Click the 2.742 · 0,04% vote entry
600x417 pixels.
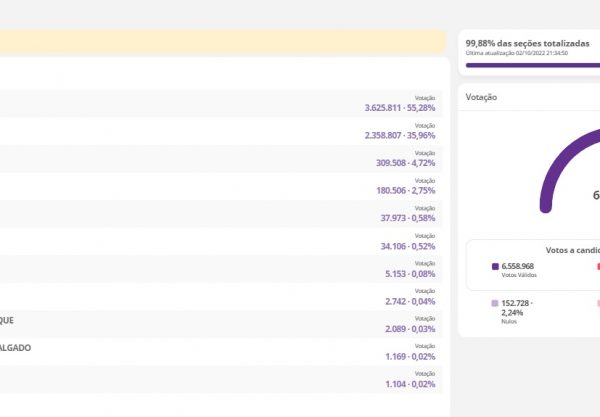point(410,301)
